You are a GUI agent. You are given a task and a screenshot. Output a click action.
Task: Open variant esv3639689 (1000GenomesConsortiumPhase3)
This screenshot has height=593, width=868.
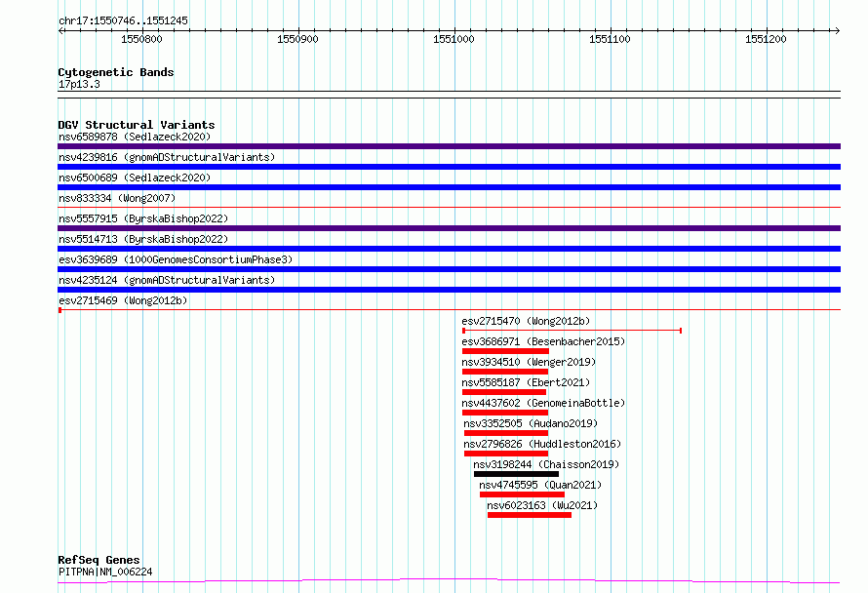coord(176,259)
